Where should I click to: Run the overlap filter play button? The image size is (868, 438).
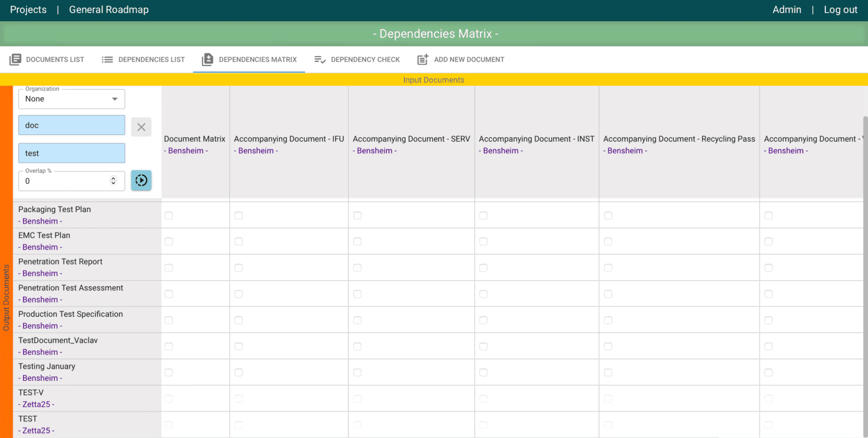coord(141,180)
